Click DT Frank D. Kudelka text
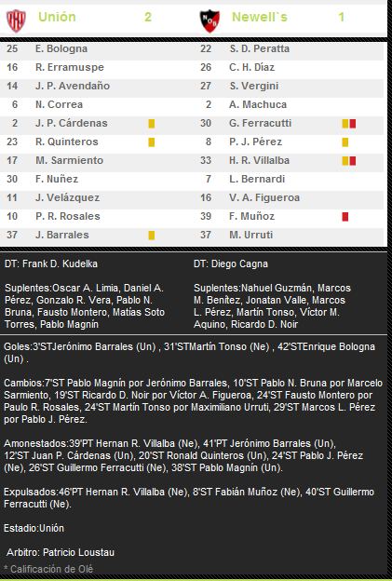392x581 pixels. tap(51, 263)
